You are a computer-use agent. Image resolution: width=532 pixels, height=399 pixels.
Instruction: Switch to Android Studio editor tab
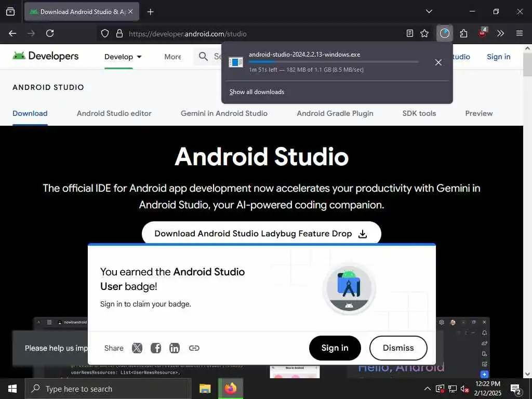pos(114,113)
